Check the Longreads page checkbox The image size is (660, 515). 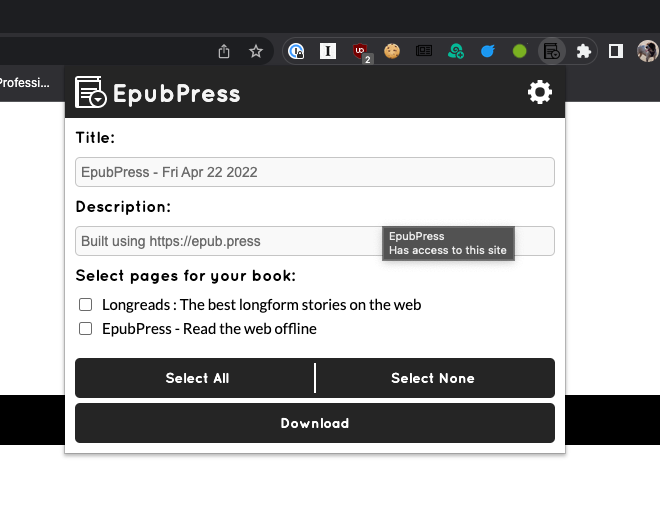85,304
